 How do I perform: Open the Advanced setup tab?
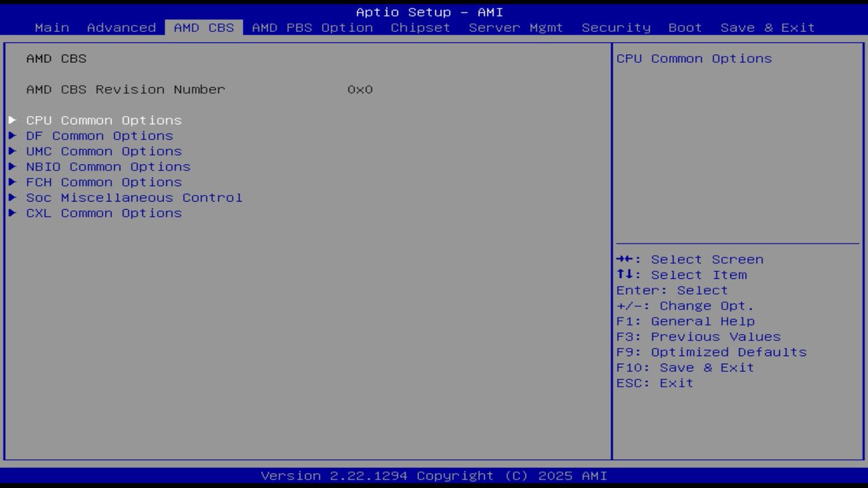pyautogui.click(x=122, y=27)
